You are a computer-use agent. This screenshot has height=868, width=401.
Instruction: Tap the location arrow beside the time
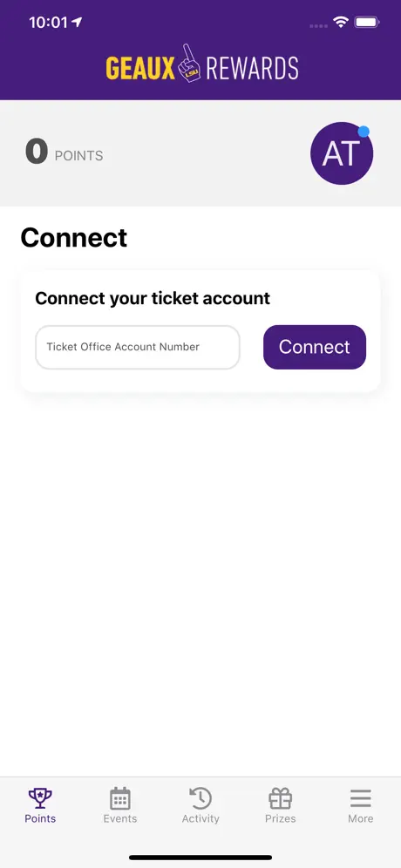tap(77, 22)
